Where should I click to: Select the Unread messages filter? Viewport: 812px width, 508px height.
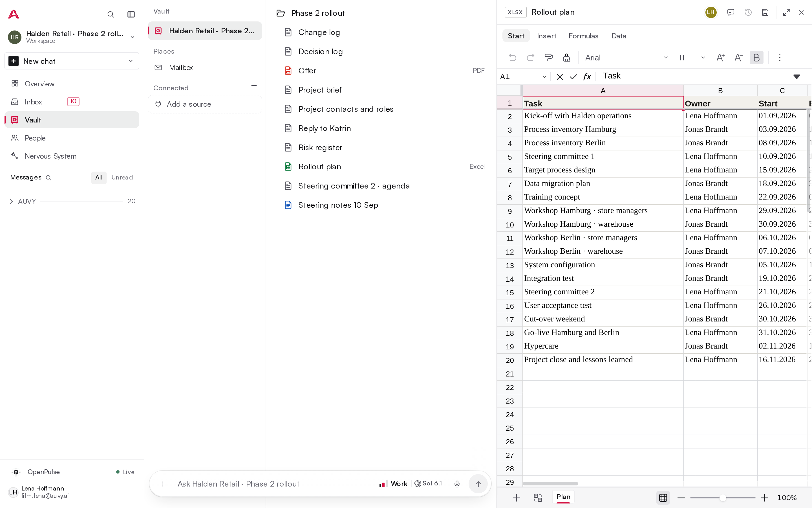click(122, 178)
